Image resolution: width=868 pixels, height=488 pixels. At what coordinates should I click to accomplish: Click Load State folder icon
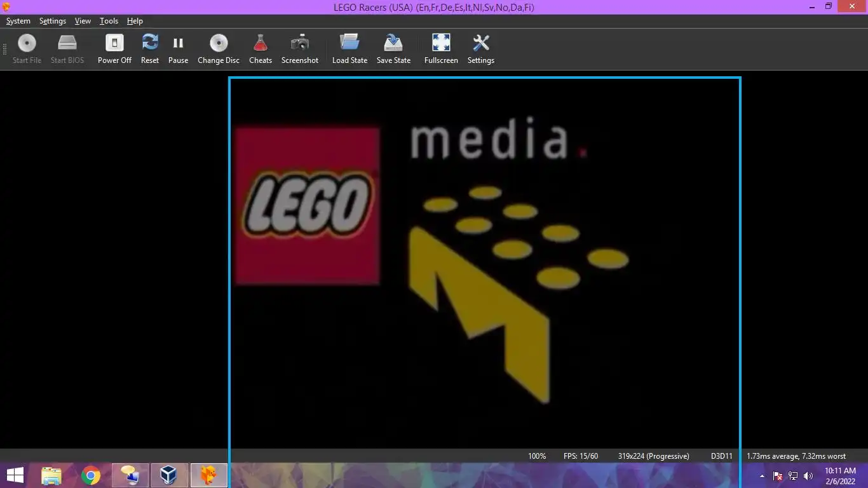(x=349, y=49)
